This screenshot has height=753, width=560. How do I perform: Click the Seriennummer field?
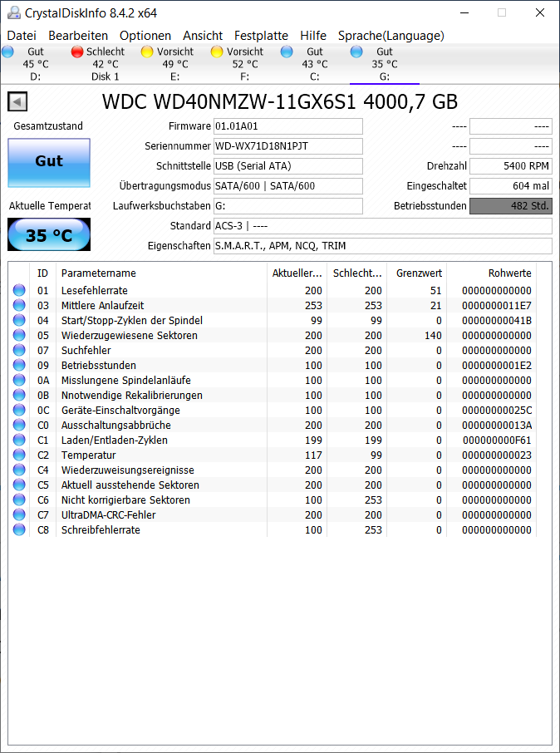pos(287,146)
